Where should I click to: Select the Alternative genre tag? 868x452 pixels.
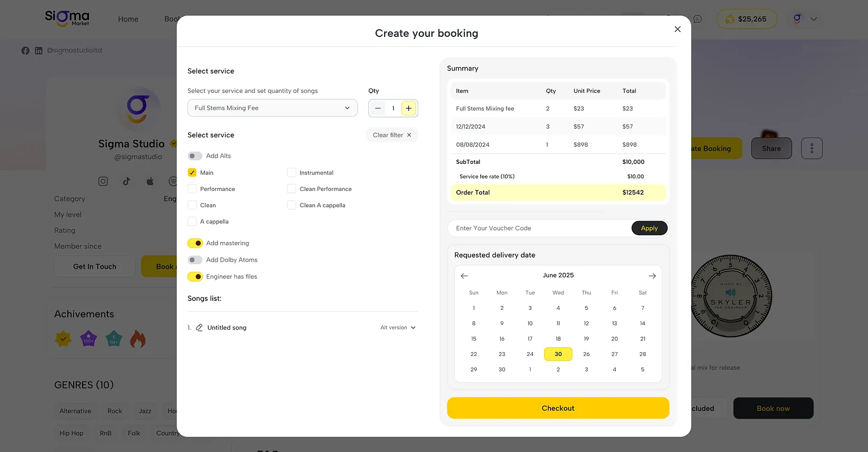point(75,411)
